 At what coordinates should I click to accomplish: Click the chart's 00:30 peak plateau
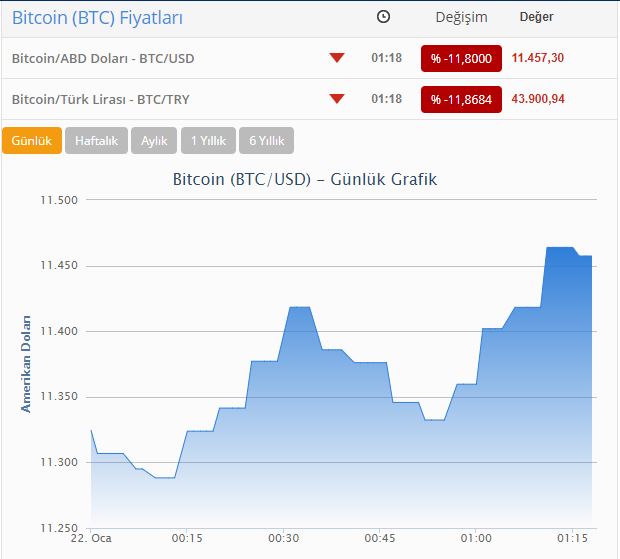300,307
